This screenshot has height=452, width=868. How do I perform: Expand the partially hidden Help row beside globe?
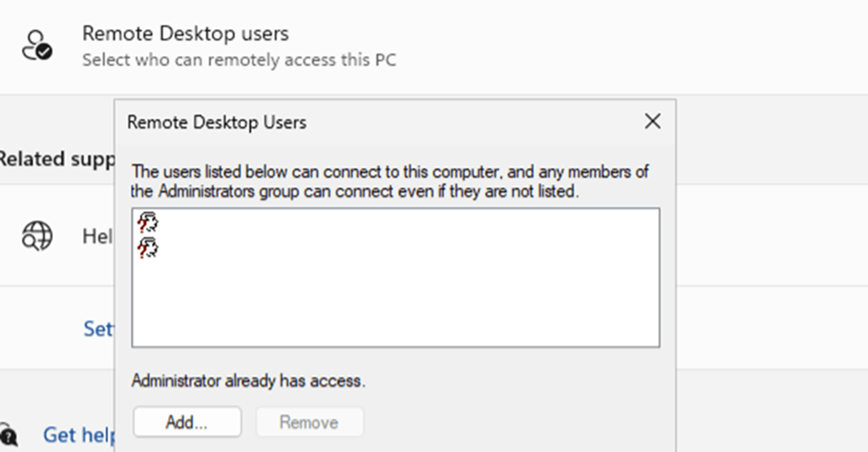point(98,236)
